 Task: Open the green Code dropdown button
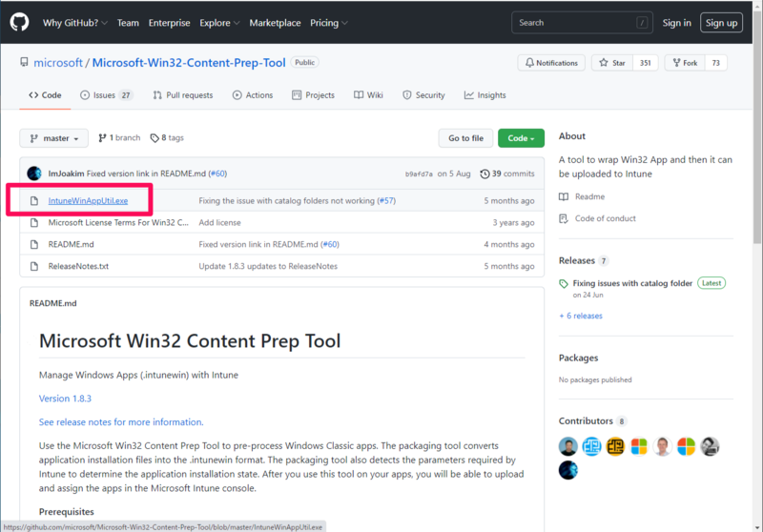[521, 138]
